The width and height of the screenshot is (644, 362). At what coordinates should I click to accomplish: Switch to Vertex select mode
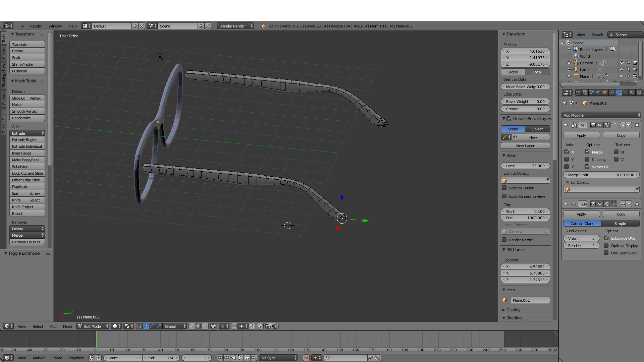192,326
